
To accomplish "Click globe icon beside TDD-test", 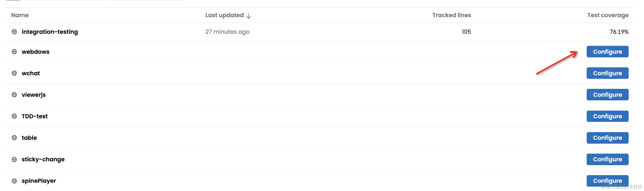I will pyautogui.click(x=14, y=116).
